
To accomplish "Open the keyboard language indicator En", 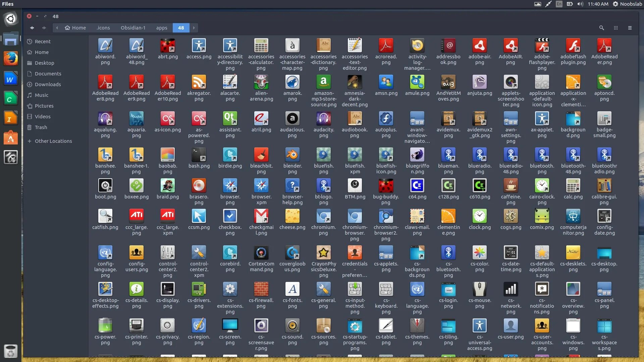I will click(559, 4).
